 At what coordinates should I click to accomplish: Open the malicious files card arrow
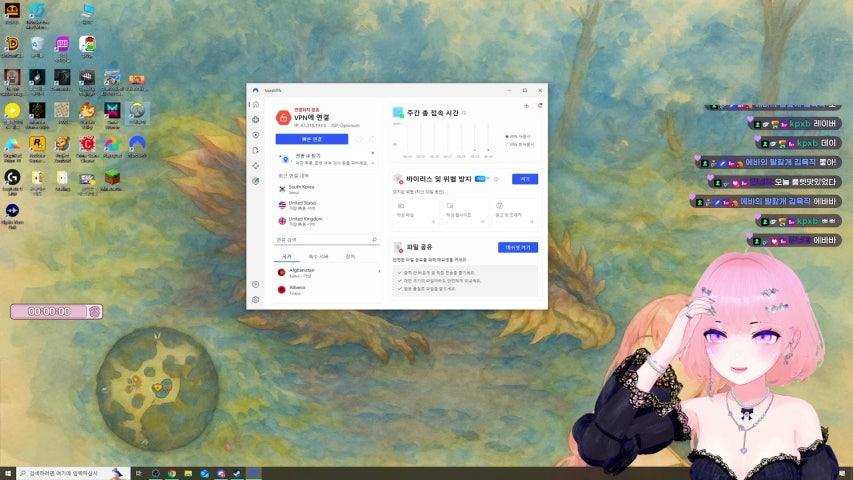point(433,221)
